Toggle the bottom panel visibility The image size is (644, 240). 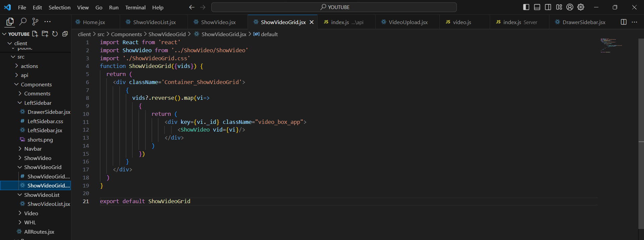(537, 7)
